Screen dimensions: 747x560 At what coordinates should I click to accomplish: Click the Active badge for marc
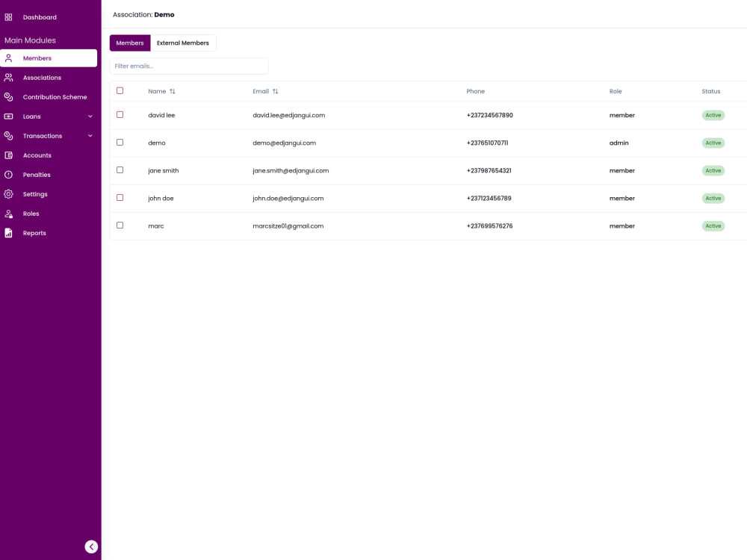713,225
